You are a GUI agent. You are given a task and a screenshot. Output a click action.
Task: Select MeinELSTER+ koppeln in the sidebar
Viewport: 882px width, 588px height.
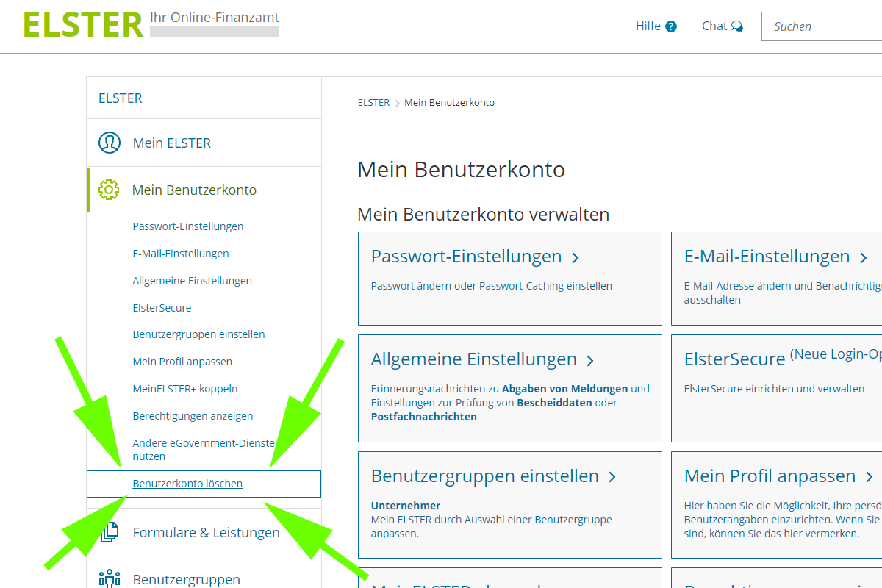click(x=185, y=389)
